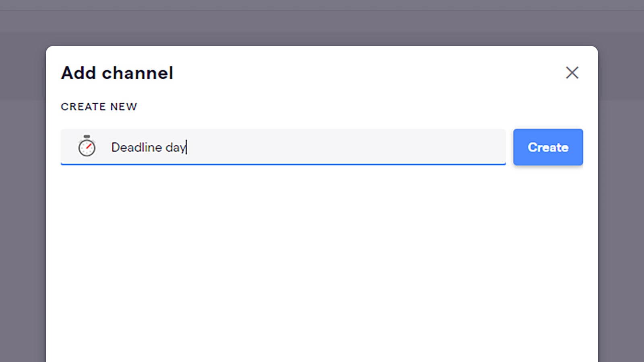The image size is (644, 362).
Task: Dismiss dialog by clicking dimmed backdrop left
Action: (23, 201)
